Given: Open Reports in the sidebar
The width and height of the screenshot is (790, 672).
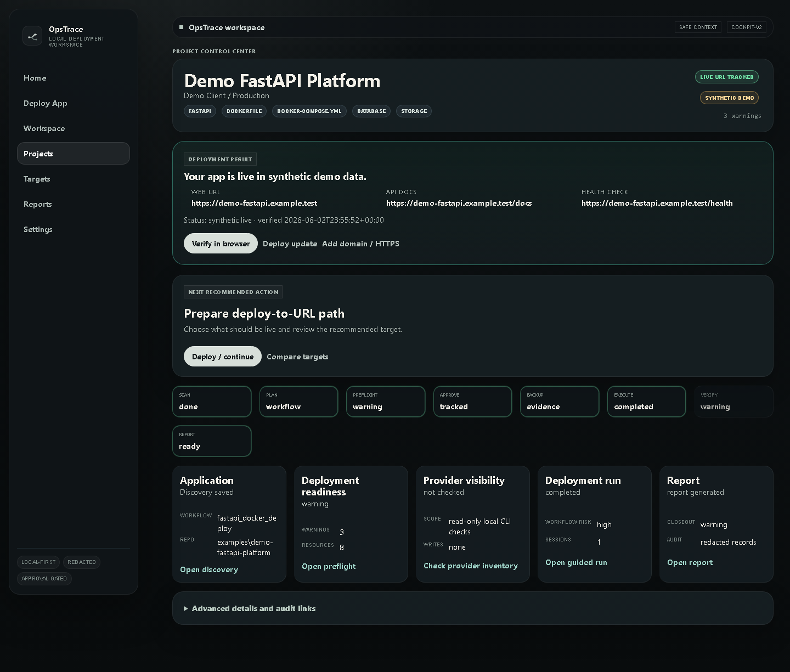Looking at the screenshot, I should tap(74, 204).
